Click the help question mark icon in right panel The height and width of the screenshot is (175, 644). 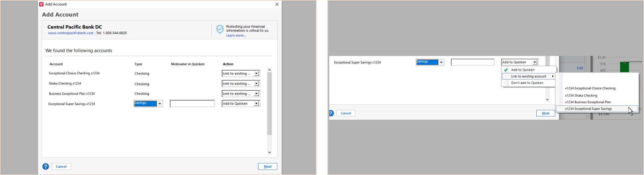(331, 113)
